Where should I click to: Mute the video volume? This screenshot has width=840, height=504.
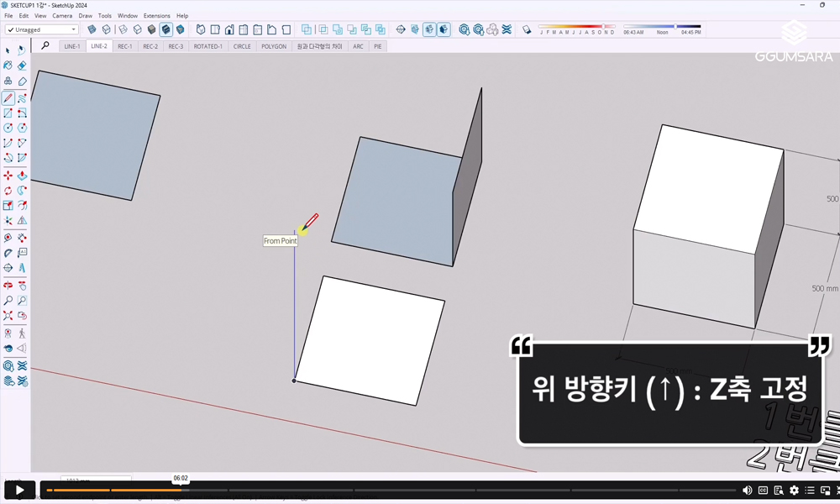click(x=748, y=490)
